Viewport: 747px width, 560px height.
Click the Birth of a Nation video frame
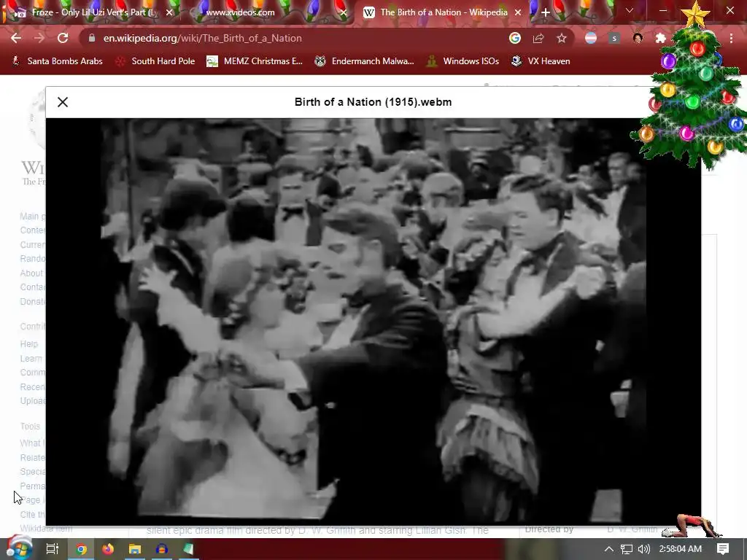(x=373, y=322)
